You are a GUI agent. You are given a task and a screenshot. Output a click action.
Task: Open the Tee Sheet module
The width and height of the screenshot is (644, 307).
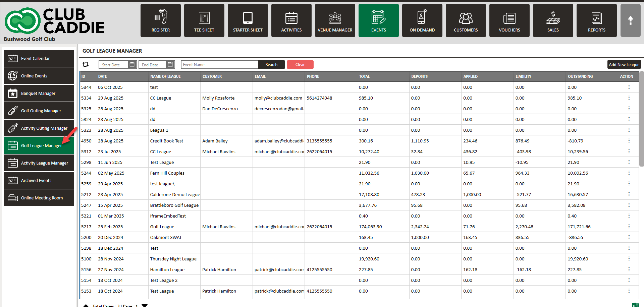(x=204, y=20)
